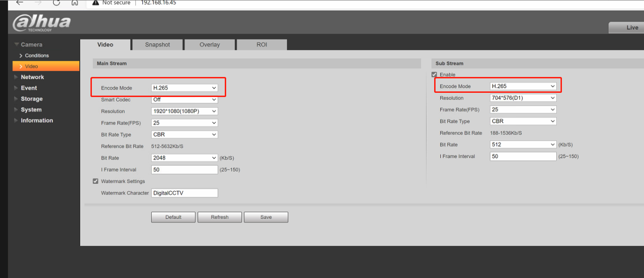Image resolution: width=644 pixels, height=278 pixels.
Task: Click Sub Stream I Frame Interval field
Action: (x=523, y=156)
